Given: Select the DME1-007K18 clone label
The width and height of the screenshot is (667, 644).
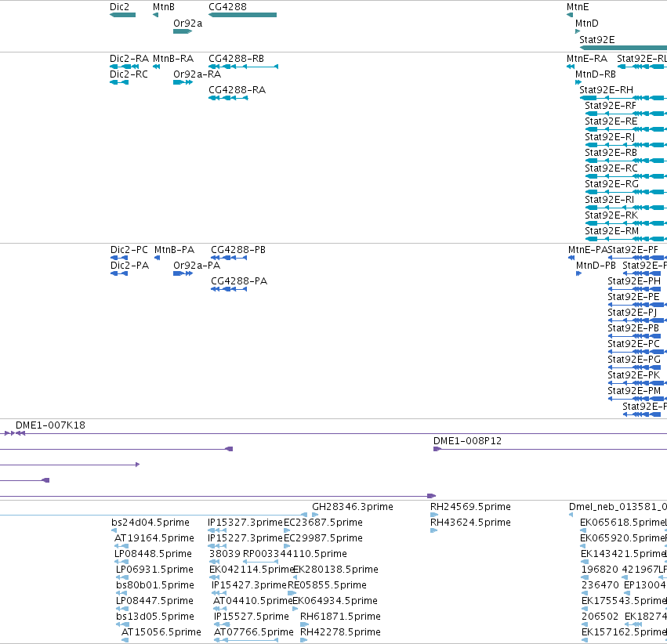Looking at the screenshot, I should 51,425.
